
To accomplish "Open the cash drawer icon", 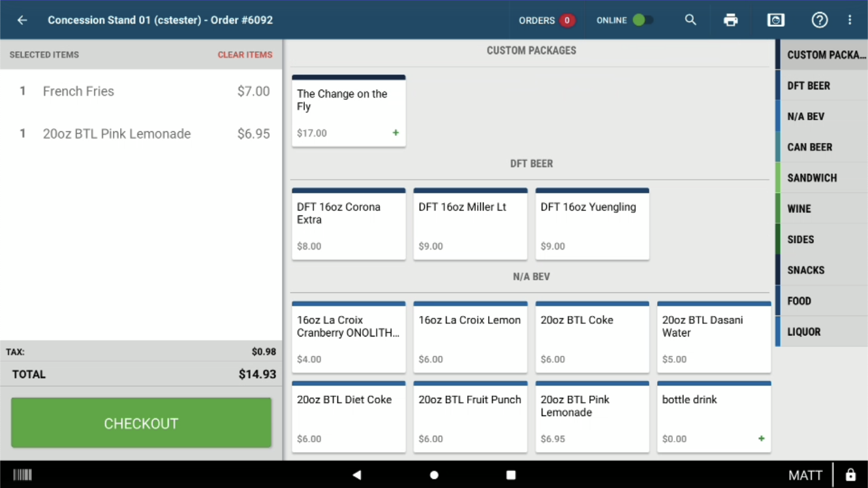I will point(775,20).
